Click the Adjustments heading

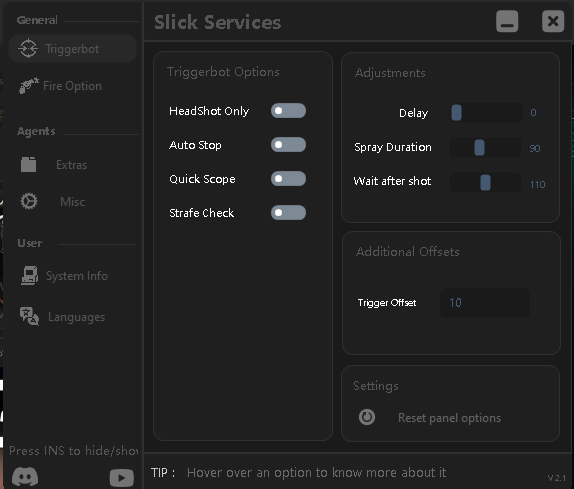tap(390, 73)
